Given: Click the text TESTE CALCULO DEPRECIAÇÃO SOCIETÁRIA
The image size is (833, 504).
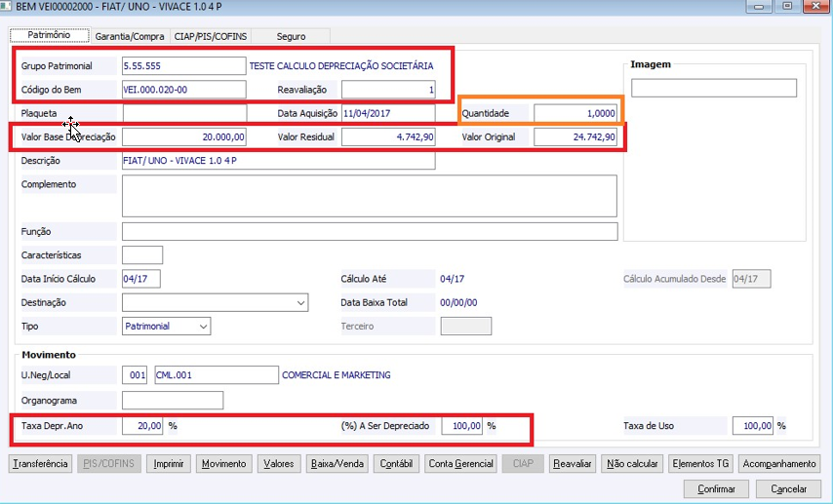Looking at the screenshot, I should point(341,66).
